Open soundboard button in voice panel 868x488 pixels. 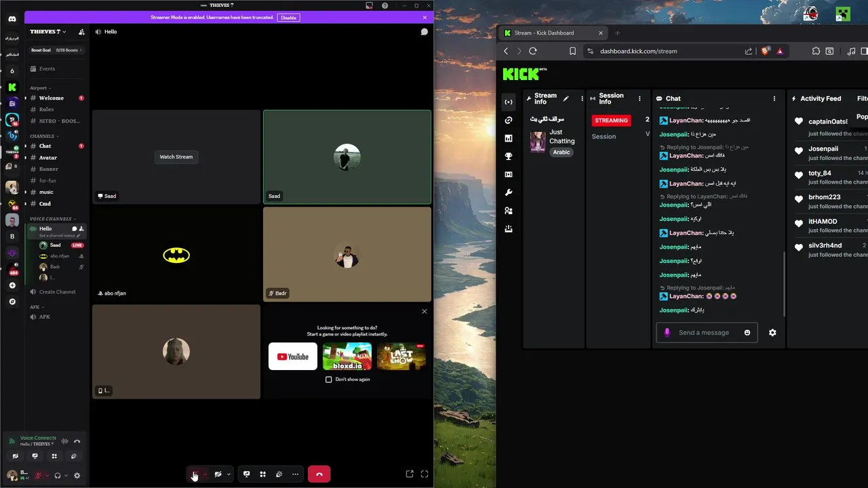click(74, 456)
